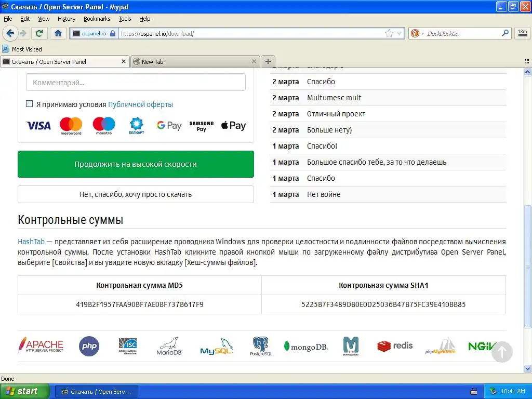532x399 pixels.
Task: Open the Публичной оферты link
Action: (x=140, y=104)
